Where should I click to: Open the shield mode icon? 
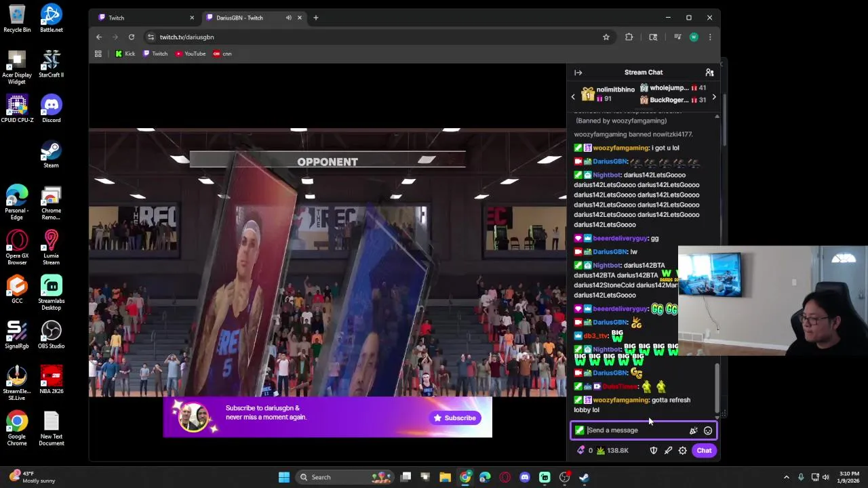click(654, 450)
